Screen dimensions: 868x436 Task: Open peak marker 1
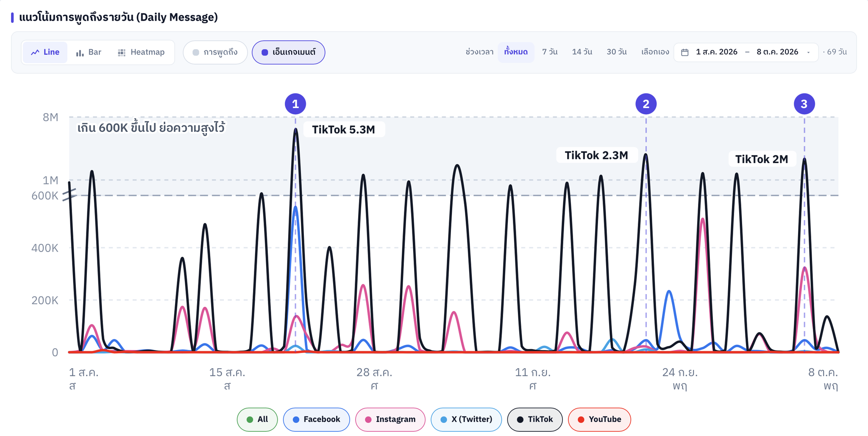(x=295, y=104)
